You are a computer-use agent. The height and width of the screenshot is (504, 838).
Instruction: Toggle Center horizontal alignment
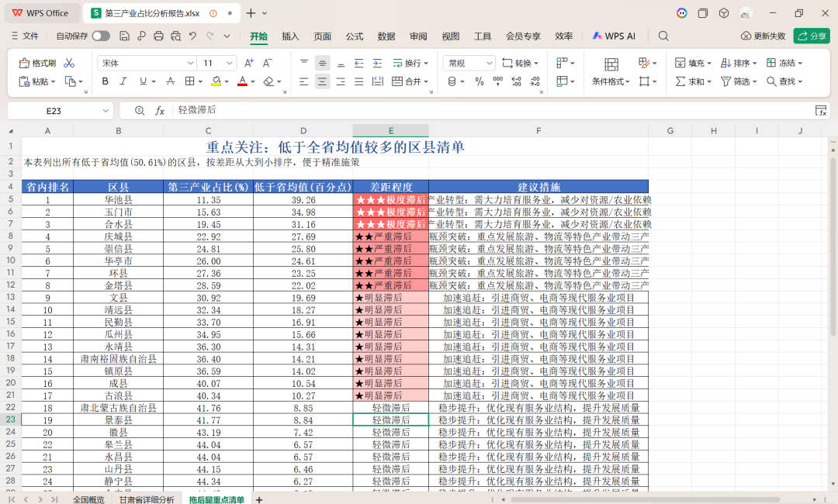click(x=322, y=81)
